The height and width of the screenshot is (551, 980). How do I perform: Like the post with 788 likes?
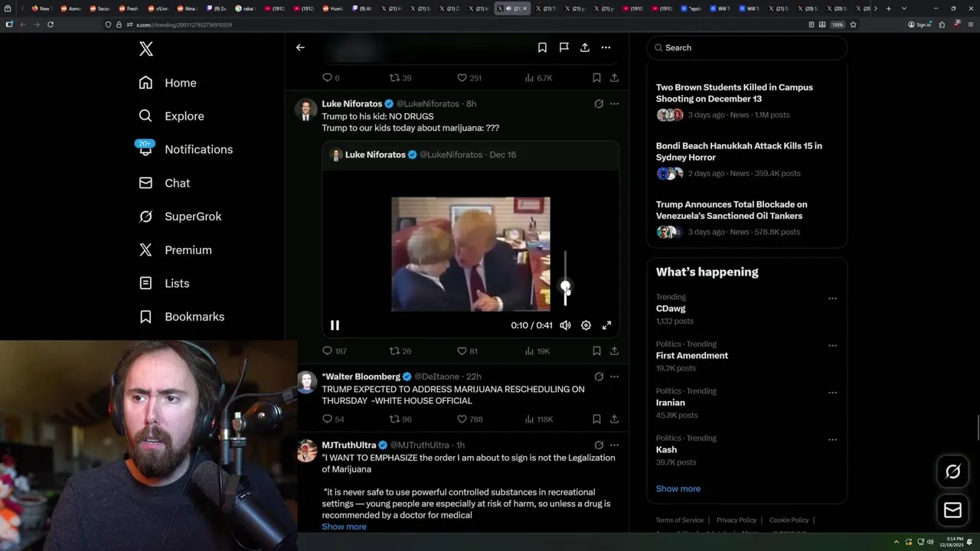tap(470, 419)
